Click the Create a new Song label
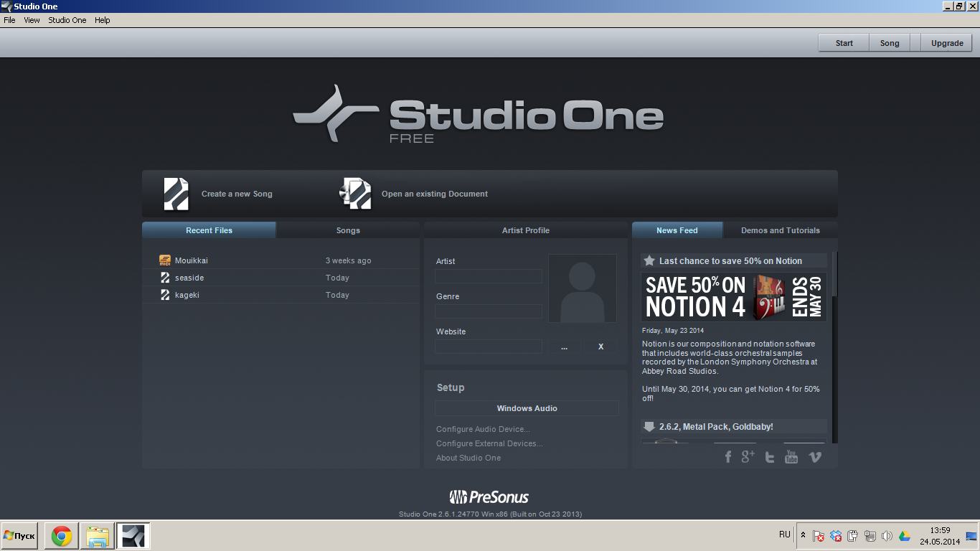 coord(237,194)
